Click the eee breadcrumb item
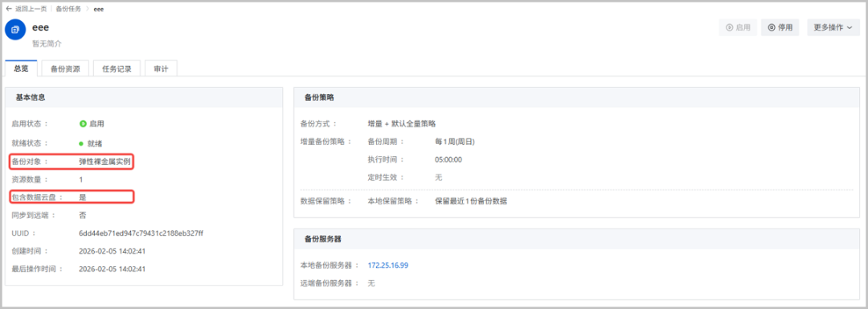The image size is (868, 309). (99, 9)
